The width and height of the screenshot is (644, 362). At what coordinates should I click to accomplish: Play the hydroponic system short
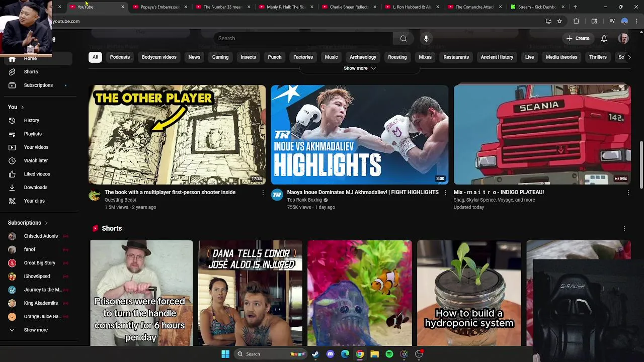469,293
